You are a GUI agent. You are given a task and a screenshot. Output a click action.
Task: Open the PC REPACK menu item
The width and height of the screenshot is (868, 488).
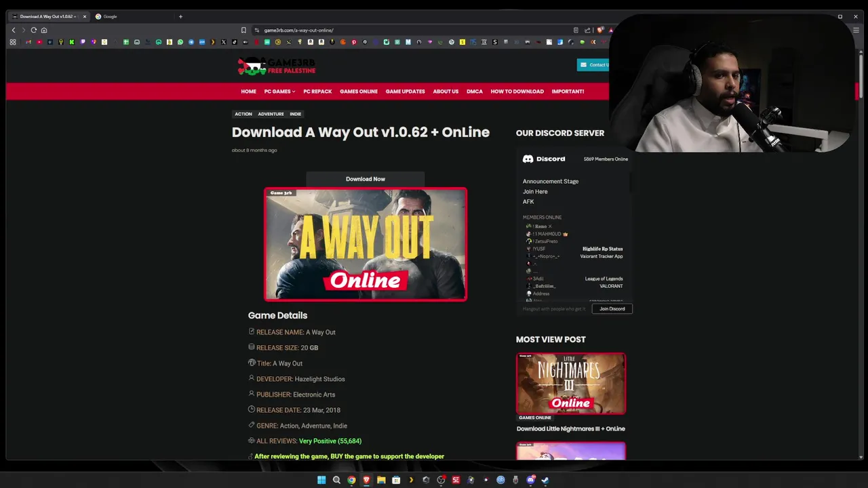pyautogui.click(x=317, y=91)
